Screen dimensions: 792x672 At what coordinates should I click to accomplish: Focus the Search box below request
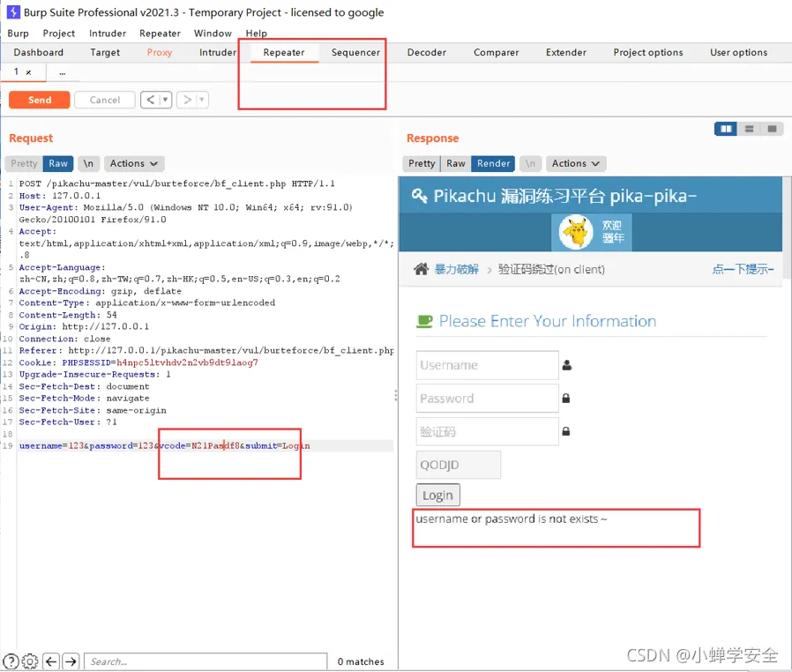pos(205,661)
